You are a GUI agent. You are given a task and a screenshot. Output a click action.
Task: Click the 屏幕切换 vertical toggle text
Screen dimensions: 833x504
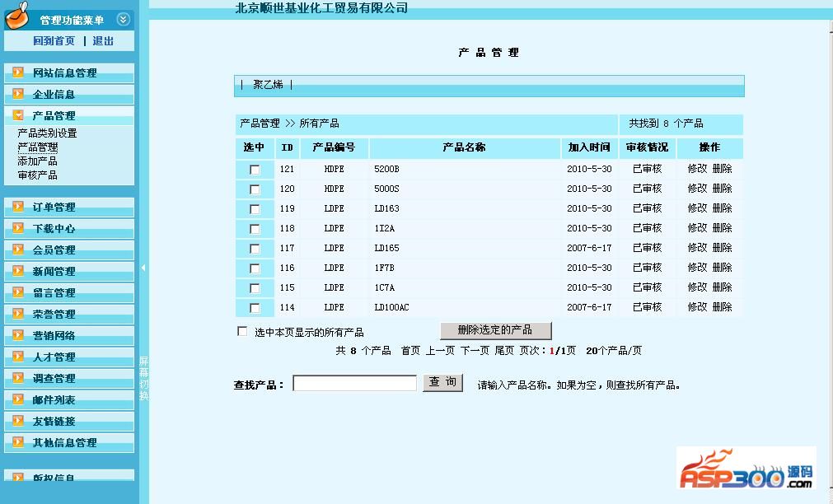tap(143, 379)
